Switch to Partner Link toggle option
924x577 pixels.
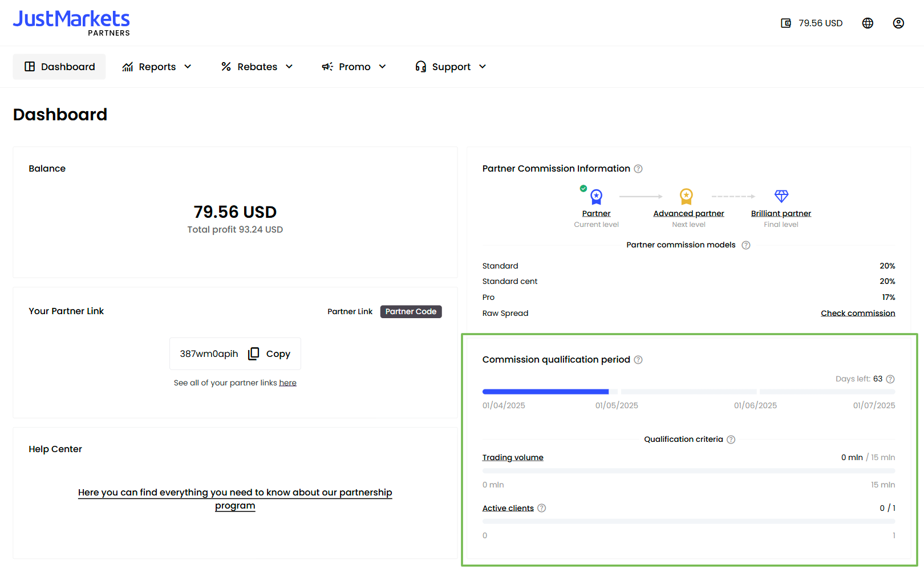[x=350, y=311]
